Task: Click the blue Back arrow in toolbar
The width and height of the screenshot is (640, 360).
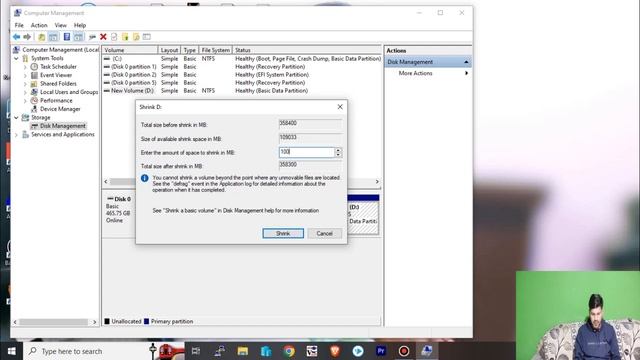Action: pyautogui.click(x=16, y=37)
